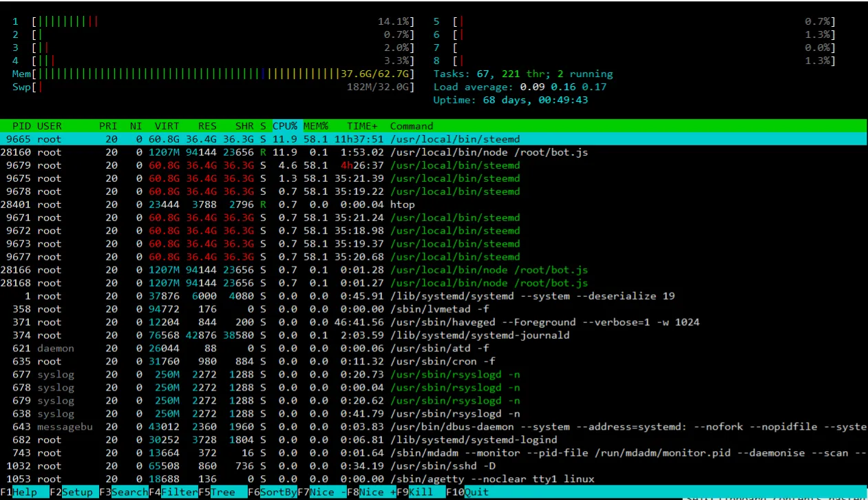Sort by the PRI column header
Image resolution: width=868 pixels, height=500 pixels.
pyautogui.click(x=108, y=126)
